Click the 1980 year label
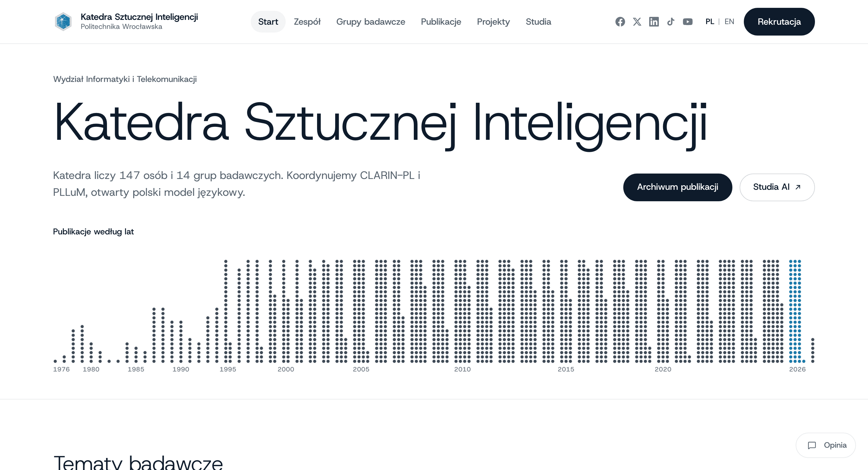Image resolution: width=868 pixels, height=470 pixels. [x=91, y=369]
